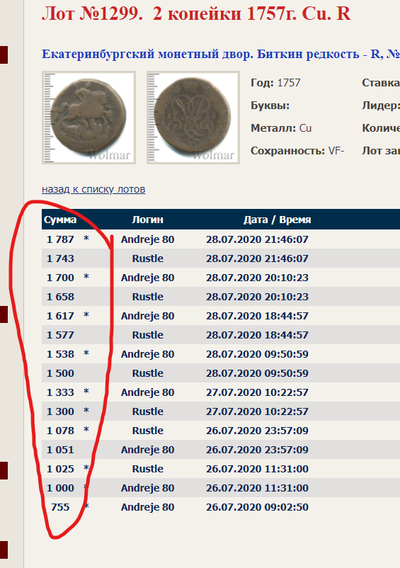
Task: Click the asterisk beside the 1 700 bid
Action: click(86, 277)
